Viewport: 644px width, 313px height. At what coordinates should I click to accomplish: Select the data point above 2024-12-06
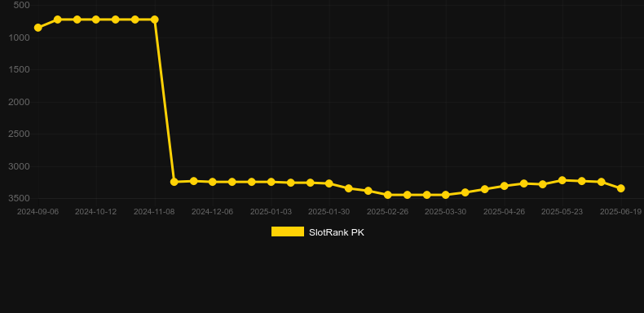[x=212, y=182]
